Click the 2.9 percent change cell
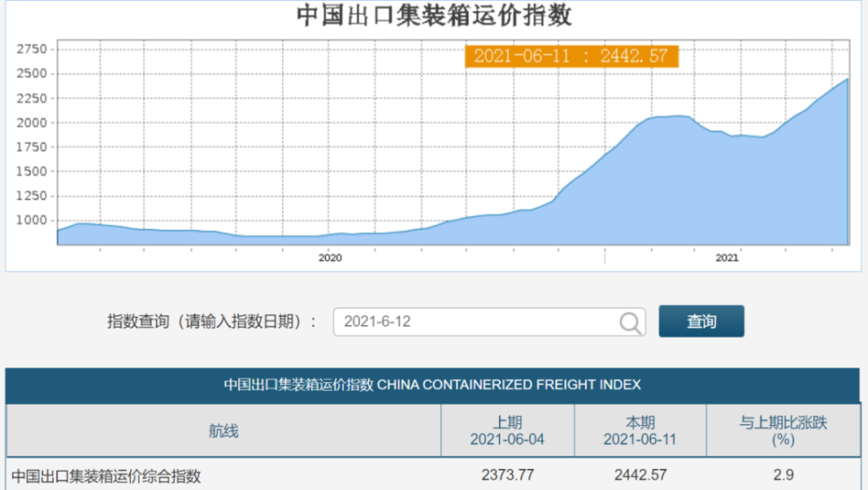 (x=783, y=475)
